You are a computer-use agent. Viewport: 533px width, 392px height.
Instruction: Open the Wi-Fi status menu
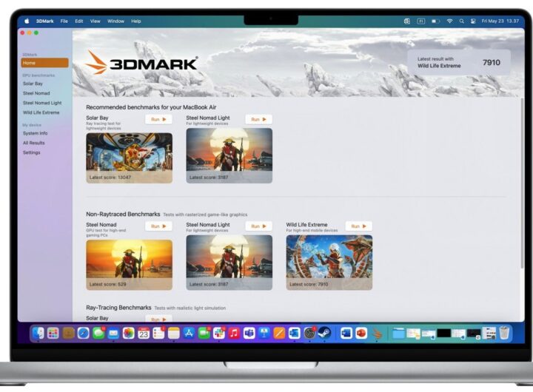(x=450, y=21)
